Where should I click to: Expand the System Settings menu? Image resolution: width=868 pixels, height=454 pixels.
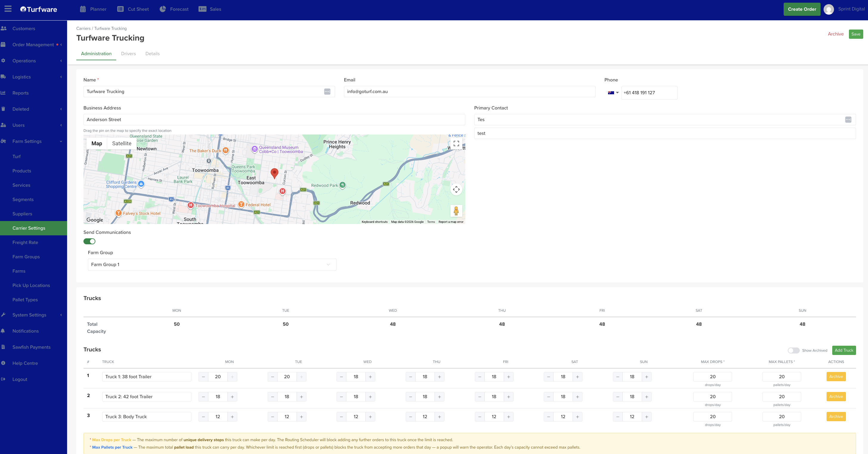click(33, 315)
